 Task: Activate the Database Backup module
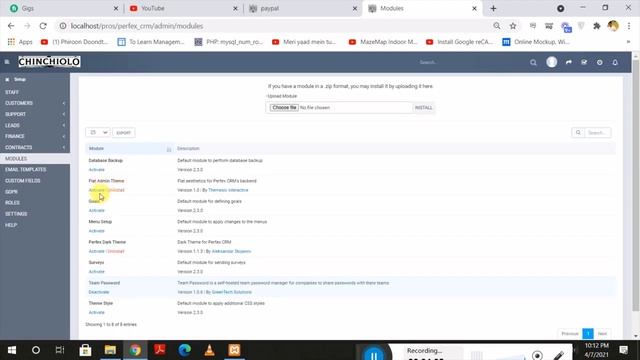(97, 170)
